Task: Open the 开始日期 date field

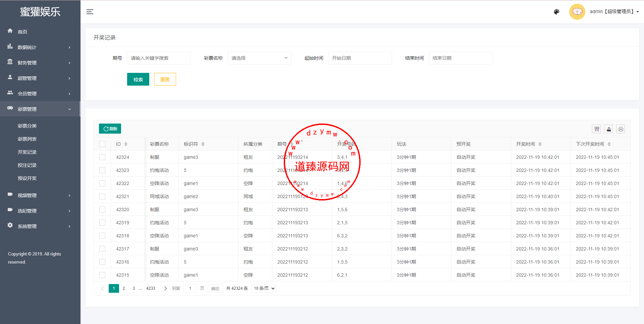Action: coord(360,58)
